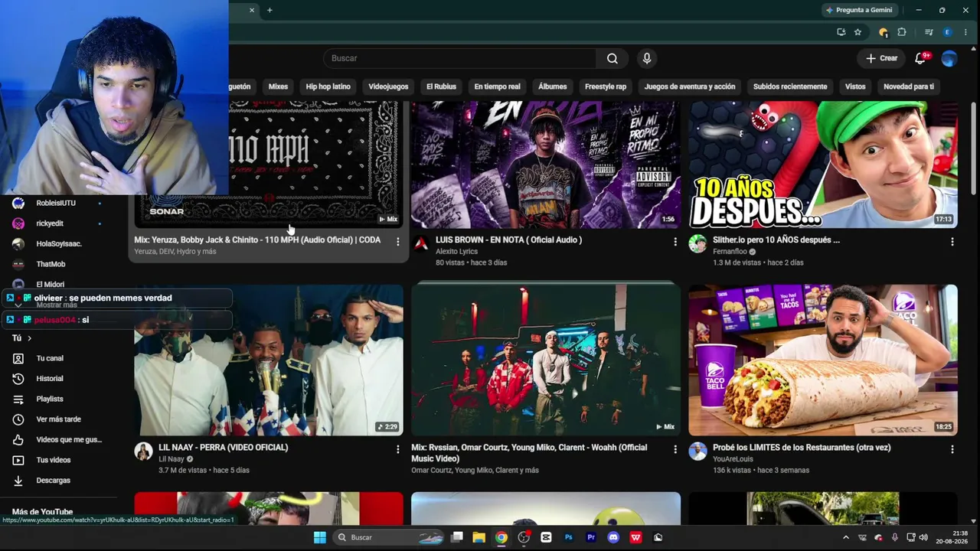980x551 pixels.
Task: Play the Taco Bell restaurant limits thumbnail
Action: pos(823,360)
